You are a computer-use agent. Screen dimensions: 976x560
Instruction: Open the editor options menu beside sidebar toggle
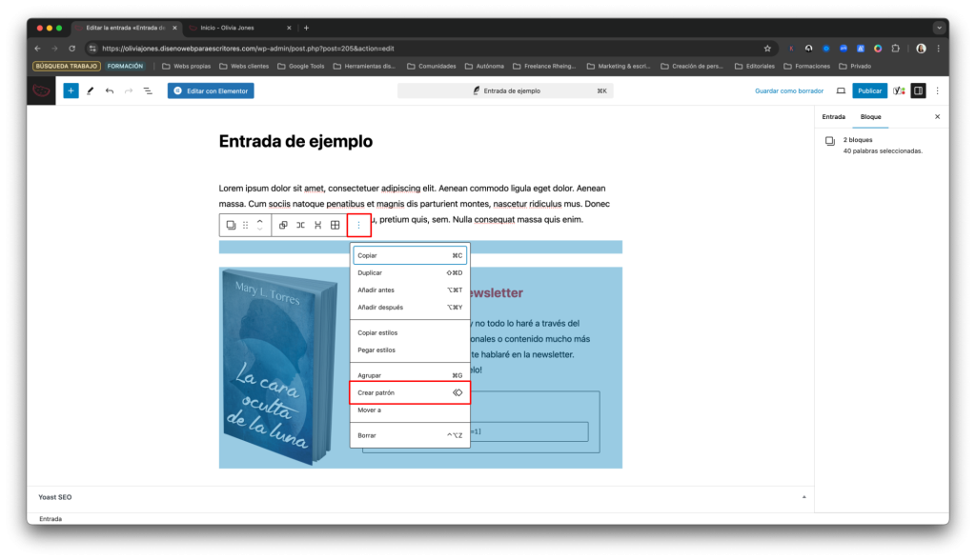[x=937, y=90]
